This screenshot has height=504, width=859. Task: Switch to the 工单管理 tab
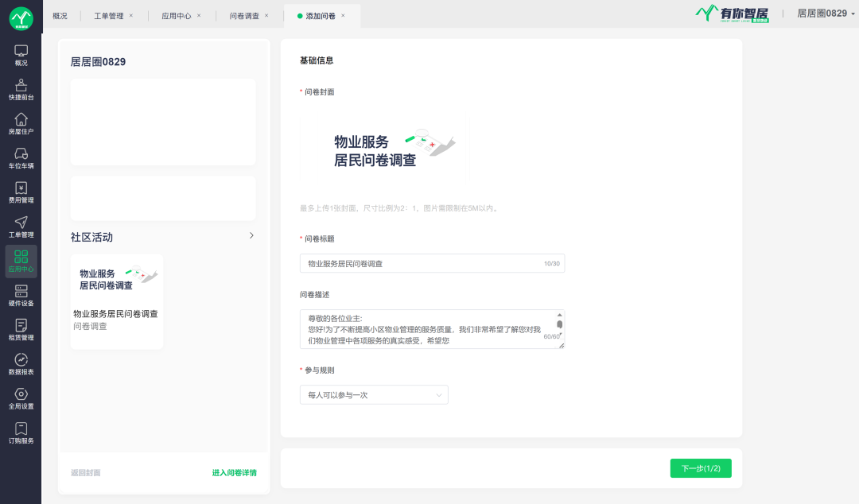[108, 16]
